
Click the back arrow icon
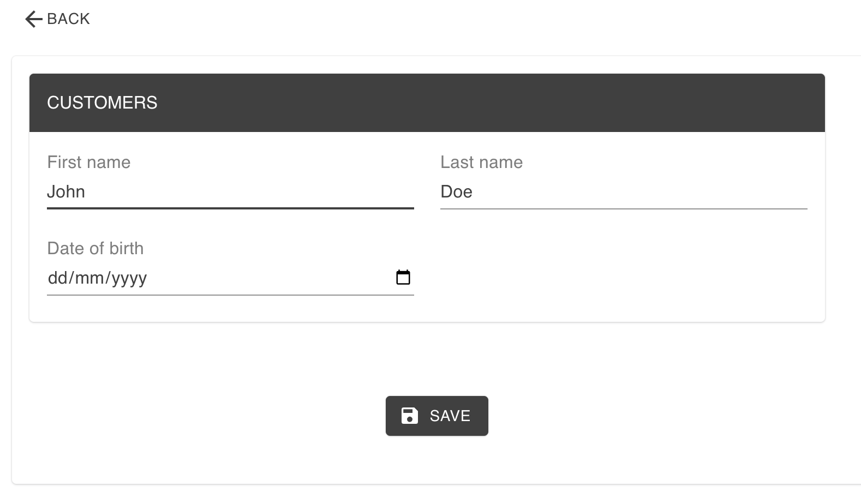click(33, 19)
